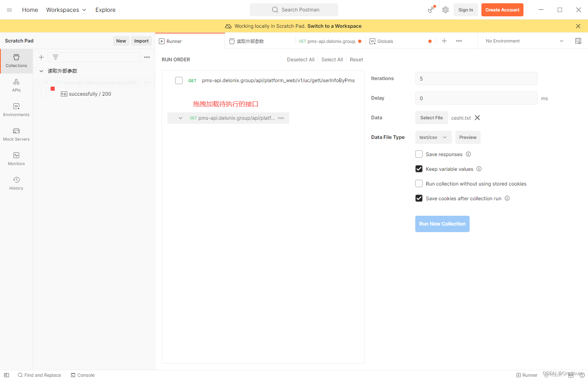The width and height of the screenshot is (588, 380).
Task: Open the Environments sidebar tab
Action: [16, 110]
